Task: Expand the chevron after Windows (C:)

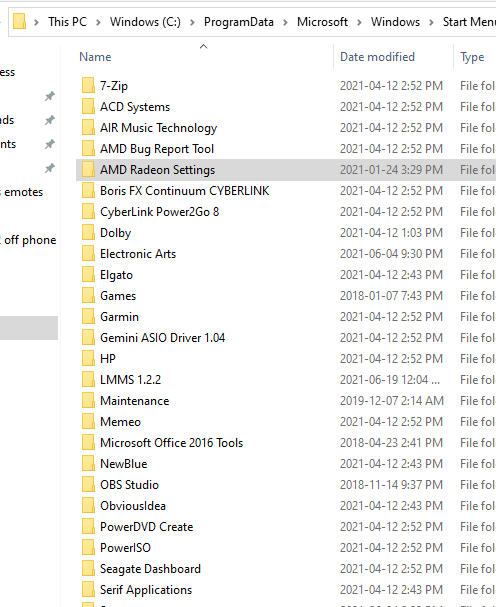Action: click(x=192, y=22)
